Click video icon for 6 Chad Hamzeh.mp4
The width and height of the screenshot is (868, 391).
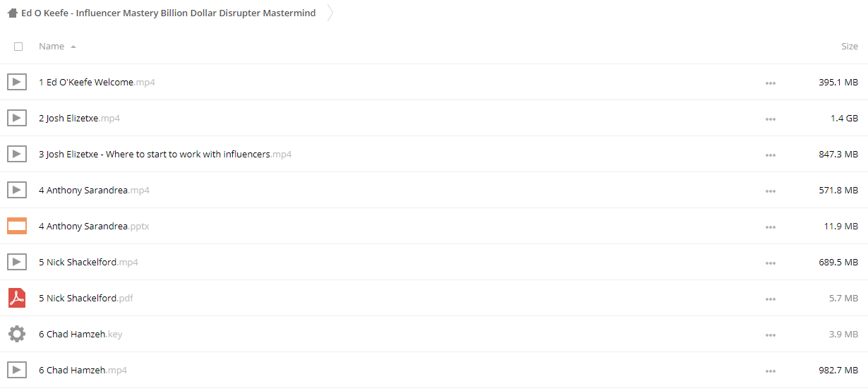coord(17,370)
